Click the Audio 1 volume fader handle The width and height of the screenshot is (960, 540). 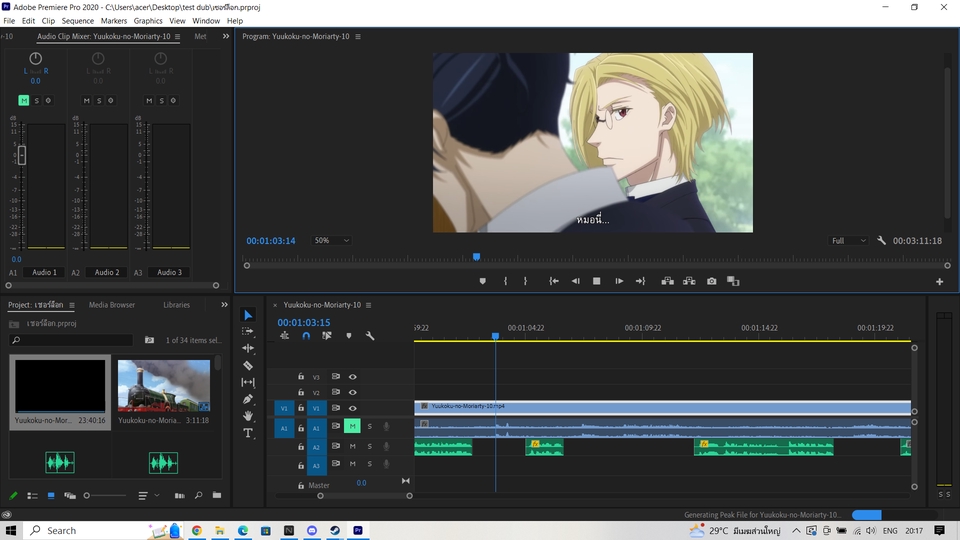21,155
